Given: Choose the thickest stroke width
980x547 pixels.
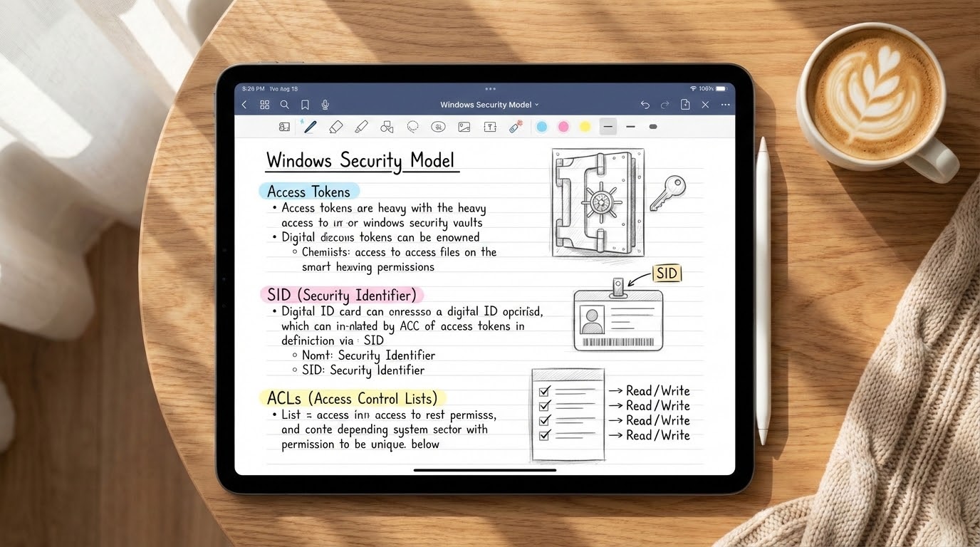Looking at the screenshot, I should point(653,127).
